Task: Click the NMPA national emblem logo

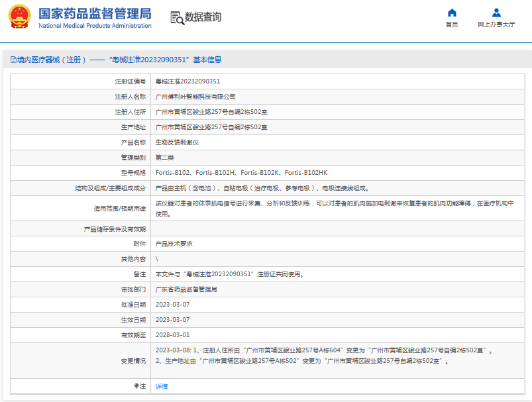Action: tap(21, 17)
